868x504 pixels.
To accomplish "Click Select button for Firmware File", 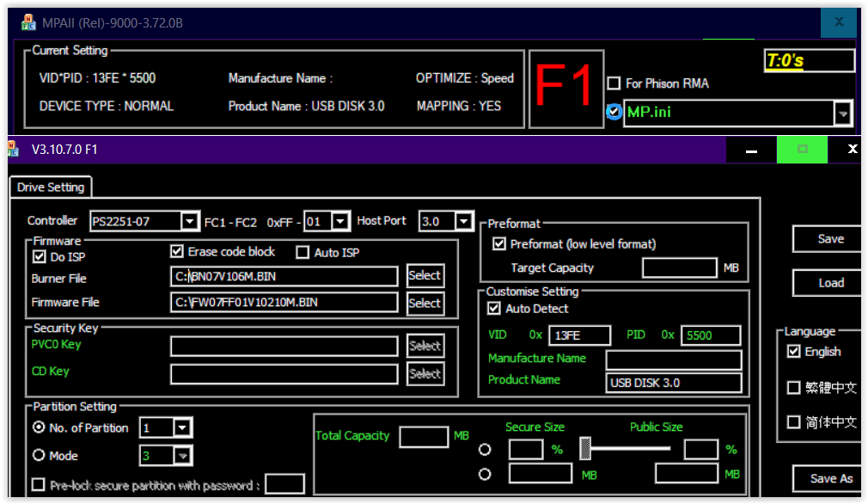I will pyautogui.click(x=425, y=304).
